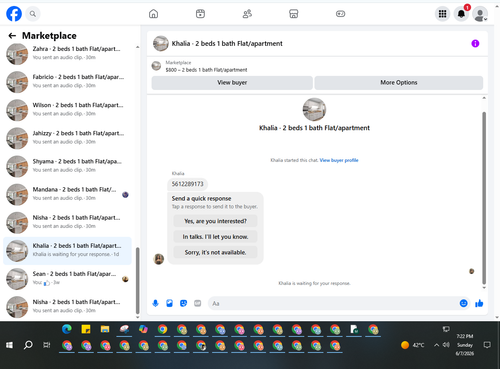Open account profile avatar menu
This screenshot has height=369, width=500.
[480, 14]
